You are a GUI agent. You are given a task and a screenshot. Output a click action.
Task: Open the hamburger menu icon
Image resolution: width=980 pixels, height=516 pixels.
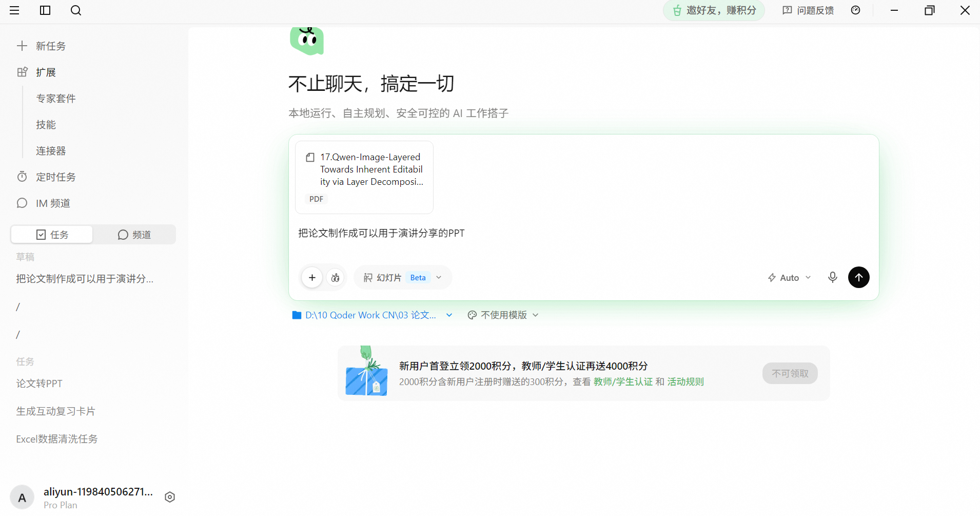(14, 10)
